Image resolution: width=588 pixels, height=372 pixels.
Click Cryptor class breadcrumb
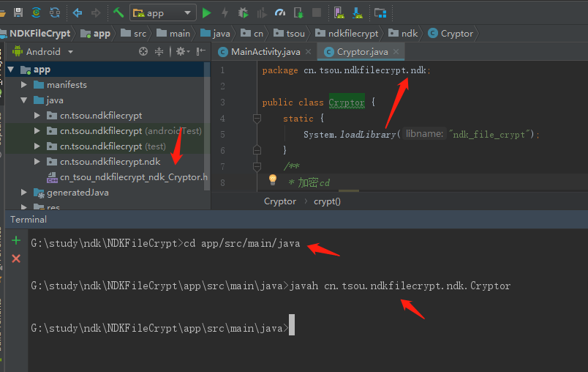coord(451,34)
